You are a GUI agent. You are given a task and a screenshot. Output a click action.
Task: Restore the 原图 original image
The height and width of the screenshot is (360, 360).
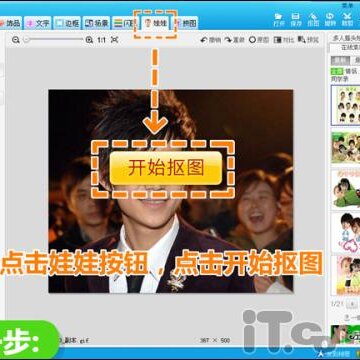[259, 40]
